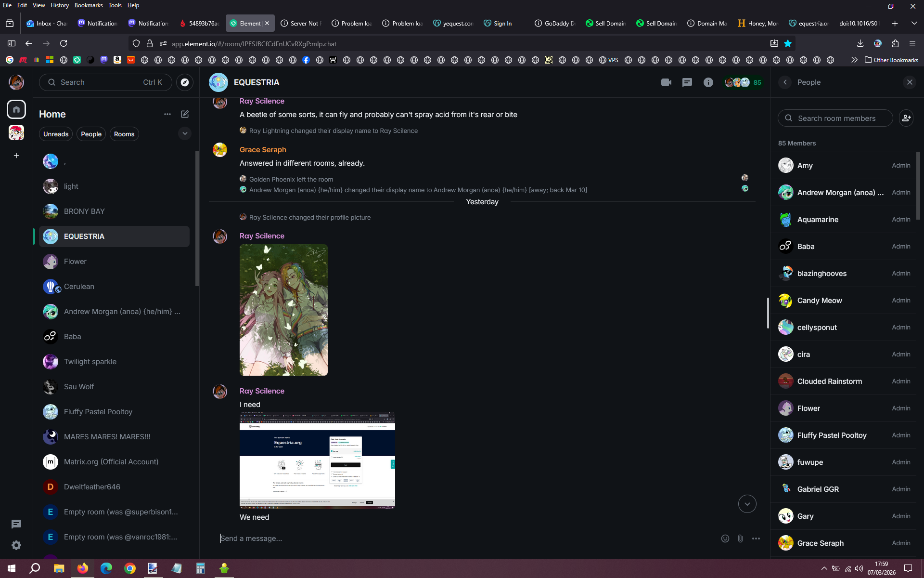Click the Explore rooms compass icon
This screenshot has width=924, height=578.
185,82
